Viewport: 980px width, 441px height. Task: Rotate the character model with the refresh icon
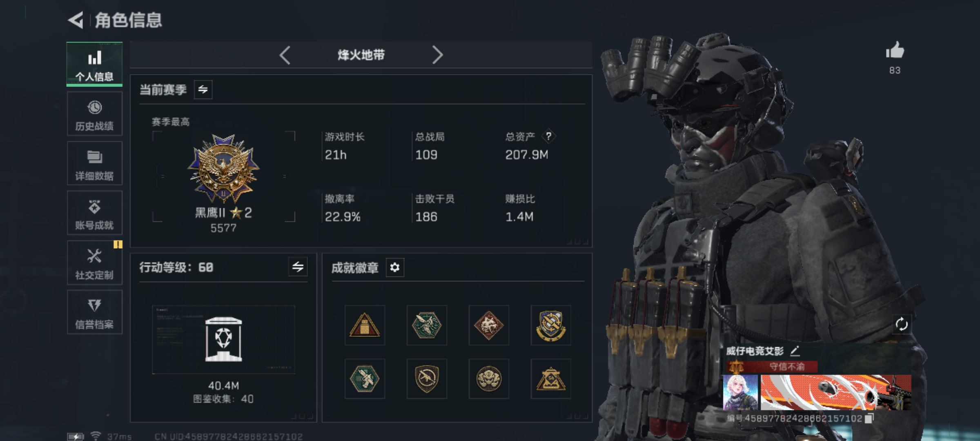coord(901,325)
